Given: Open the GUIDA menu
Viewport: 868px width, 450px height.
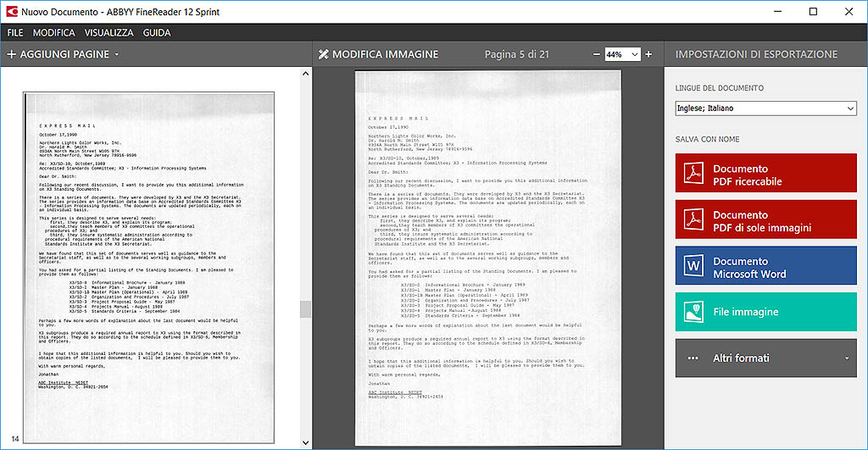Looking at the screenshot, I should tap(157, 32).
